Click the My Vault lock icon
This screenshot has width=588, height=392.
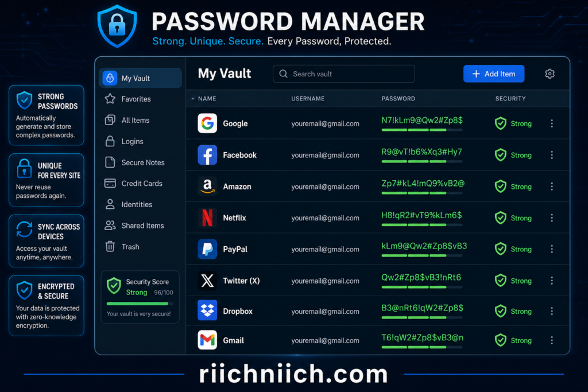pyautogui.click(x=110, y=78)
